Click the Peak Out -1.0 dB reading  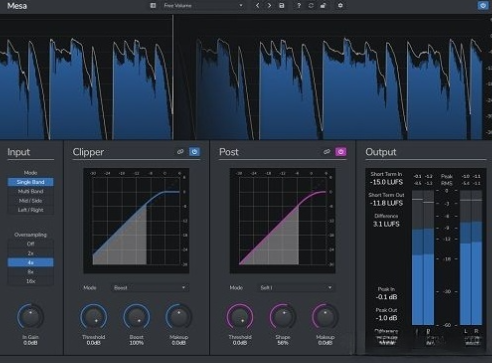(x=386, y=318)
